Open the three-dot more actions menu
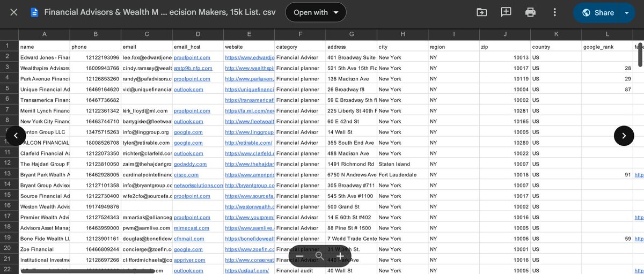644x274 pixels. 554,12
